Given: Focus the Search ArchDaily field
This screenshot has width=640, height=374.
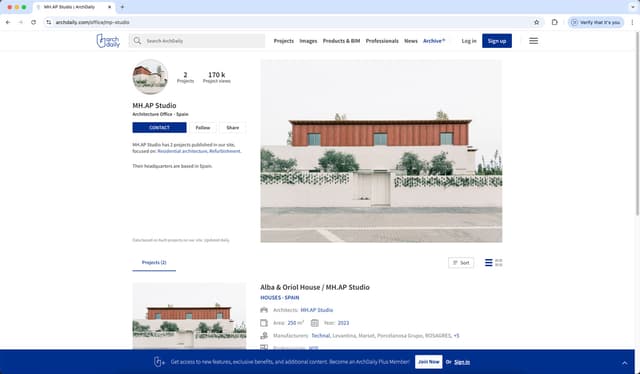Looking at the screenshot, I should coord(197,41).
